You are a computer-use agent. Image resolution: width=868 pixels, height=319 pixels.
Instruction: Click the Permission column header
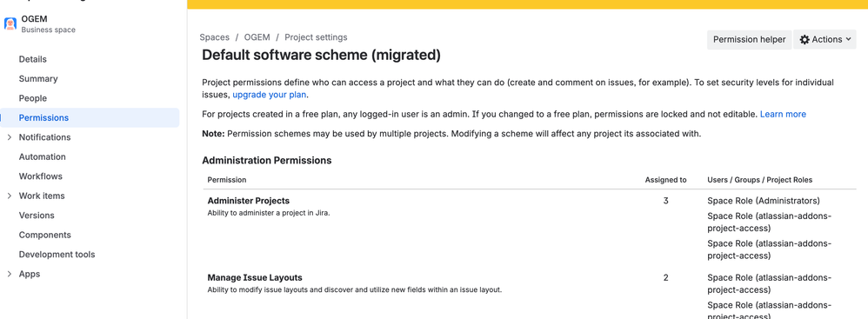click(x=227, y=180)
